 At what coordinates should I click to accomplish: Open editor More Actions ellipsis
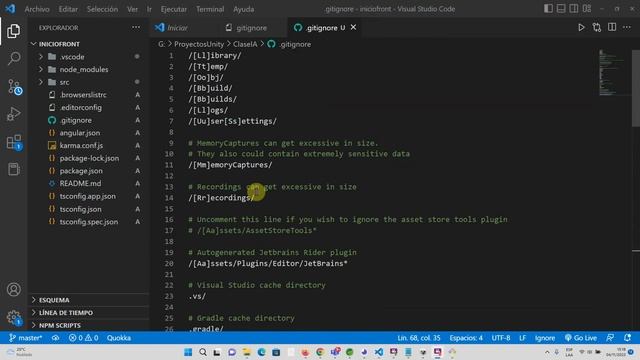click(x=627, y=27)
